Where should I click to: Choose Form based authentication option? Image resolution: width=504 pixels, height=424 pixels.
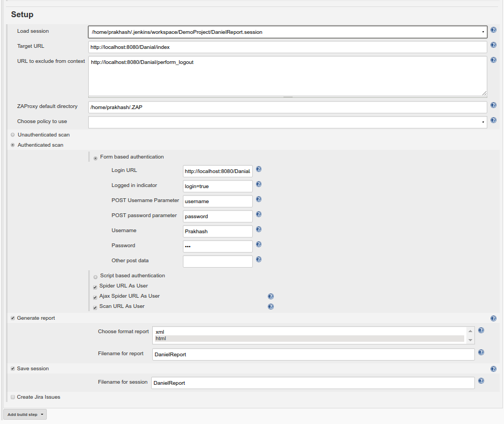click(95, 158)
